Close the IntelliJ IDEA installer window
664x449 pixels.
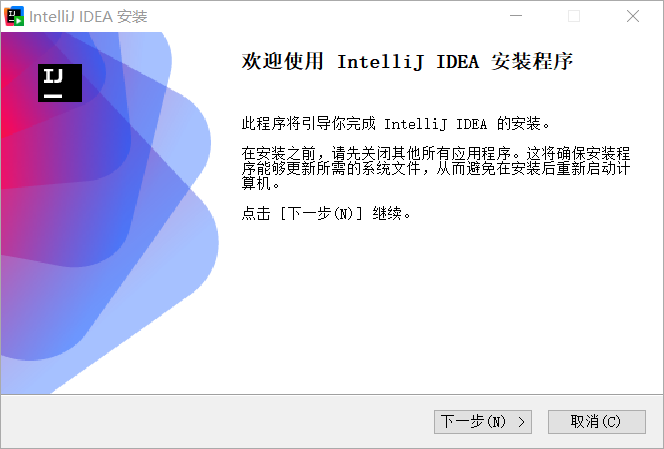pos(633,16)
